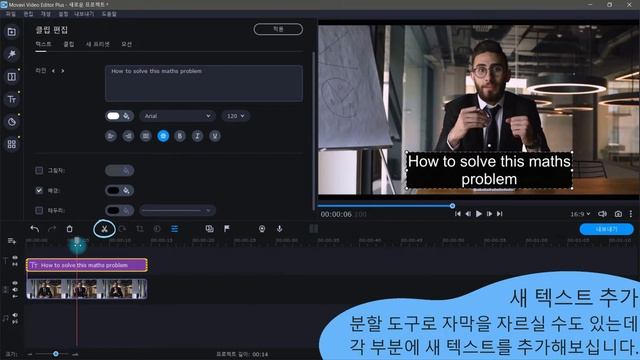
Task: Open the color adjustments icon
Action: [157, 229]
